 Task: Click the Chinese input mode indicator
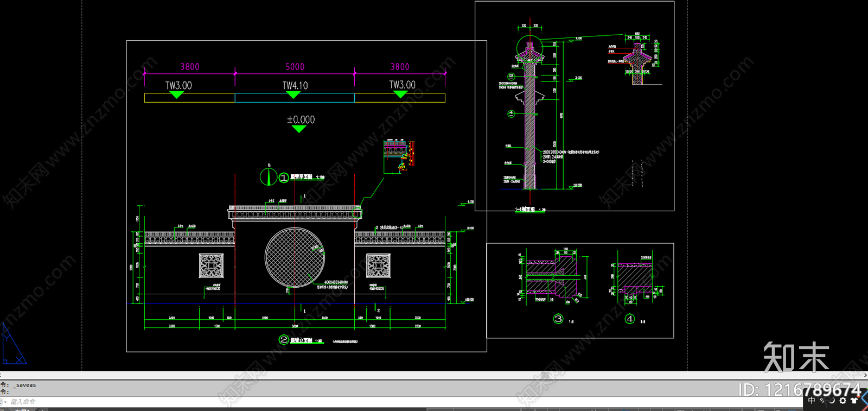point(812,401)
